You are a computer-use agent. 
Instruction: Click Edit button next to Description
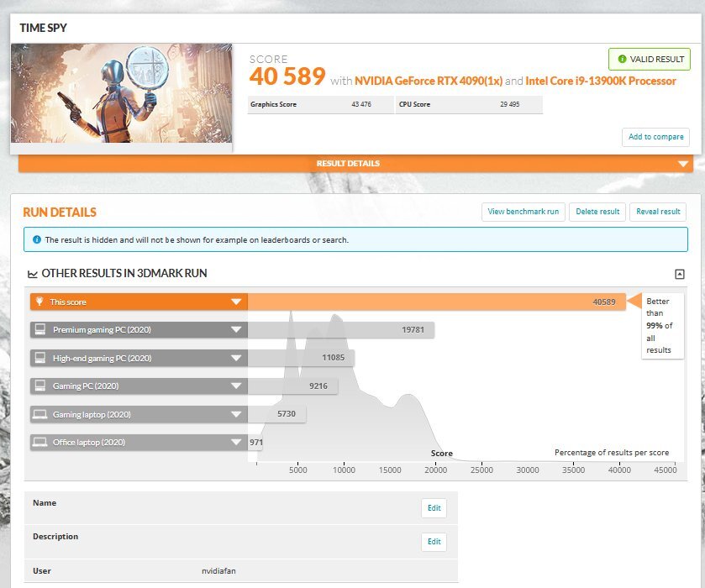pyautogui.click(x=434, y=542)
